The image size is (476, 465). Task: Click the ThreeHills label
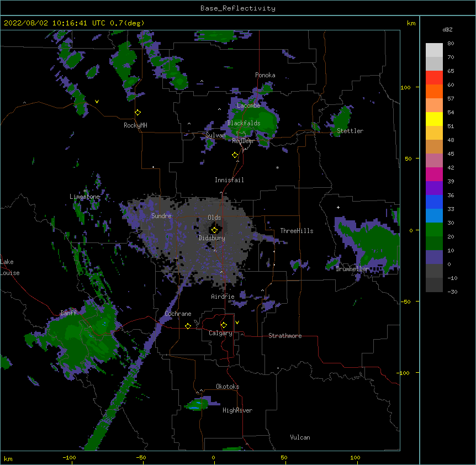pyautogui.click(x=297, y=231)
